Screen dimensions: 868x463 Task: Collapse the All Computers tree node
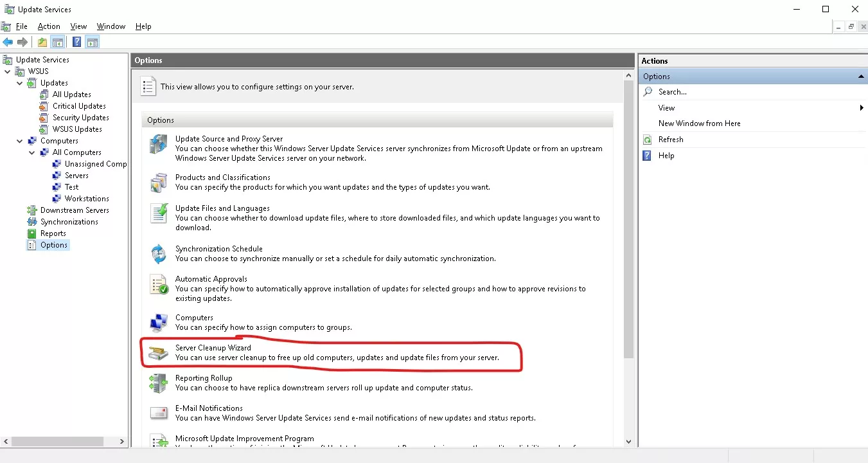coord(32,152)
